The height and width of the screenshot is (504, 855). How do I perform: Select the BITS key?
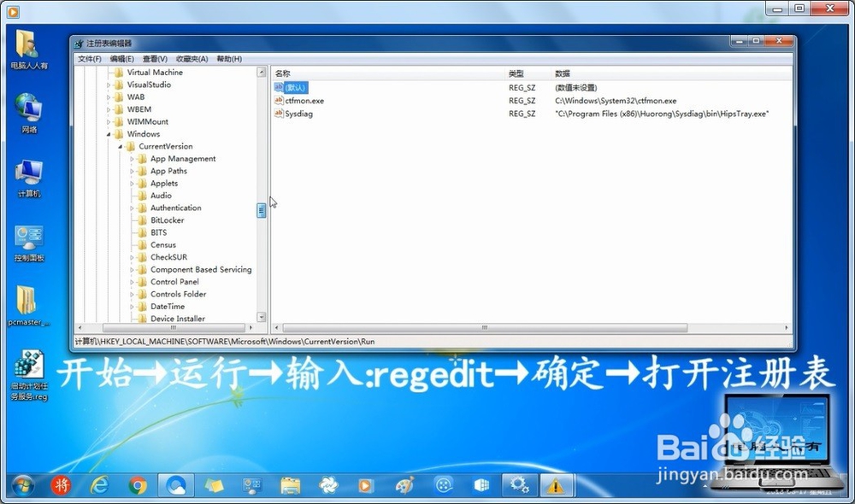point(159,232)
